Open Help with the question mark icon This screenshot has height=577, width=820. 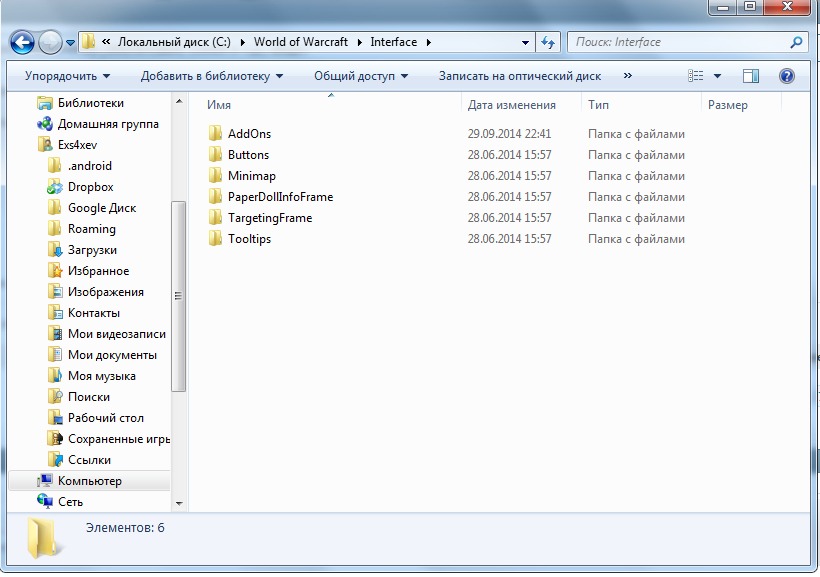(787, 76)
